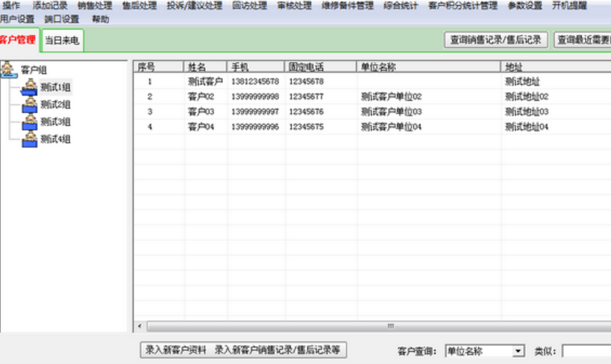Viewport: 611px width, 364px height.
Task: Switch to the 客户管理 tab
Action: (18, 40)
